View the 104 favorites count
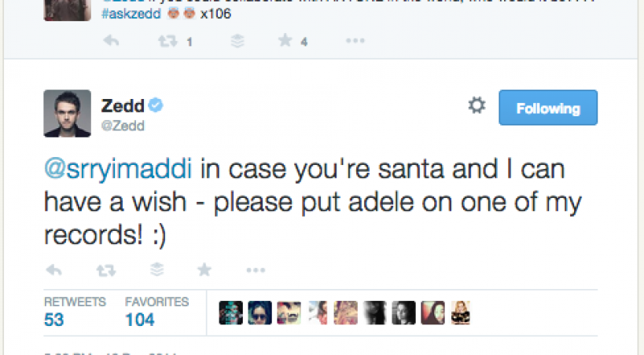 [x=140, y=320]
